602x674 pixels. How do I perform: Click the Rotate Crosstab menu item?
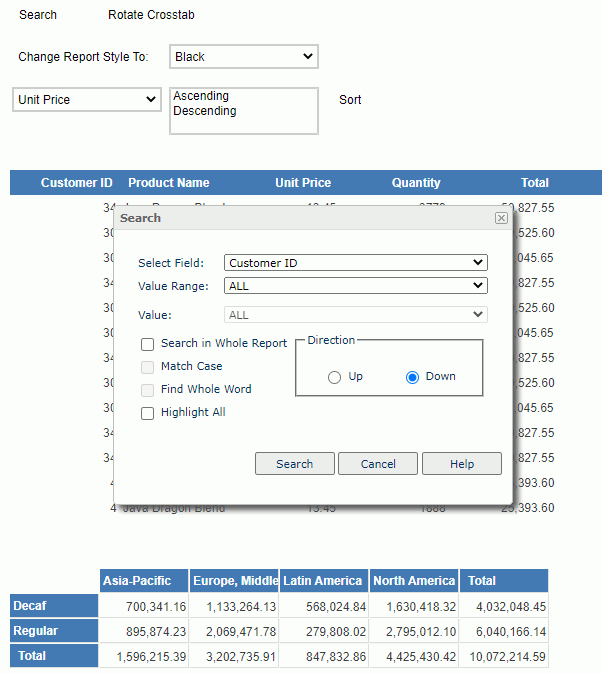(x=152, y=15)
